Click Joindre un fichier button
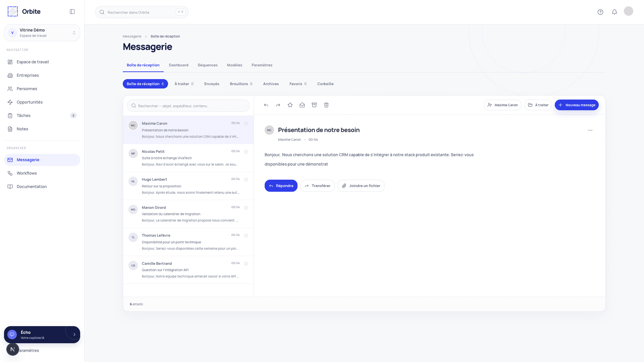644x362 pixels. [x=361, y=186]
